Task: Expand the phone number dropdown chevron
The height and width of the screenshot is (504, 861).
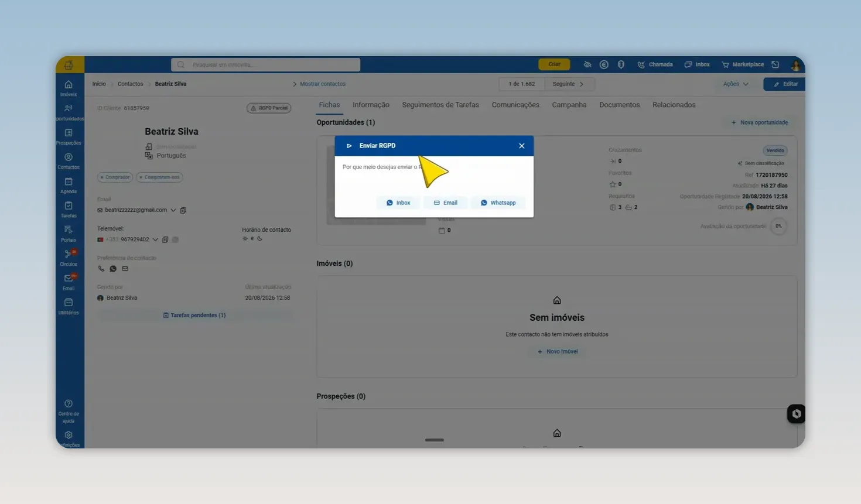Action: coord(155,239)
